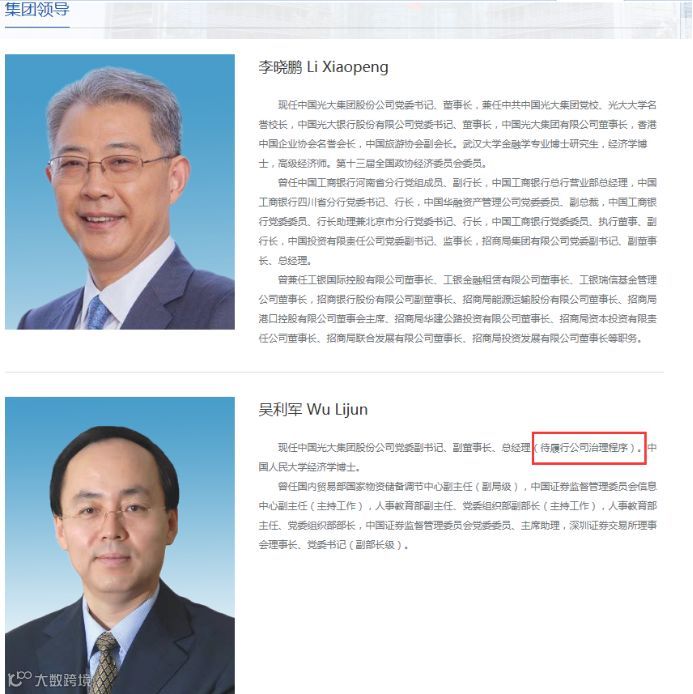Select the name heading 吴利军 Wu Lijun

(313, 409)
